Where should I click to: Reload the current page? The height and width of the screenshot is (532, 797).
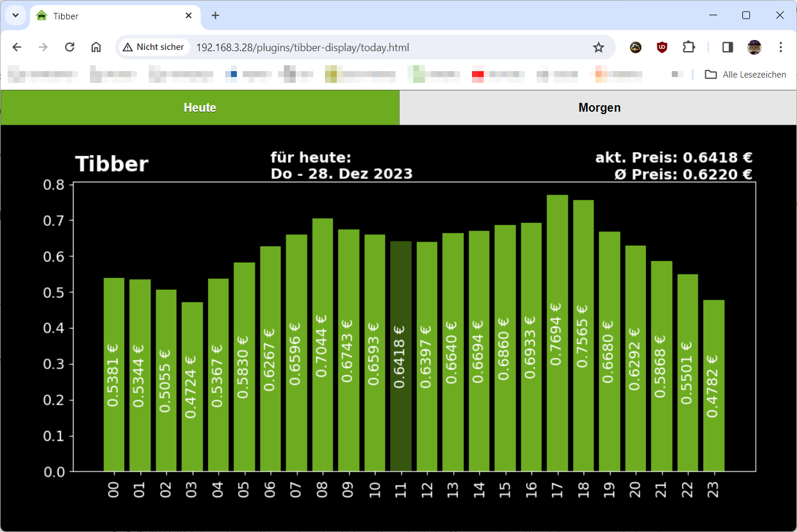[69, 47]
